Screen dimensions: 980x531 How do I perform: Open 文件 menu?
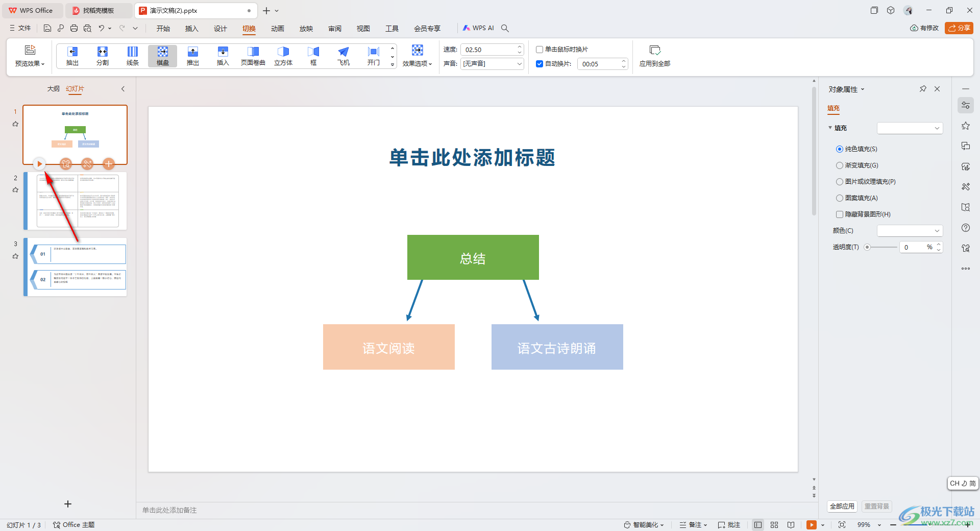pyautogui.click(x=20, y=28)
